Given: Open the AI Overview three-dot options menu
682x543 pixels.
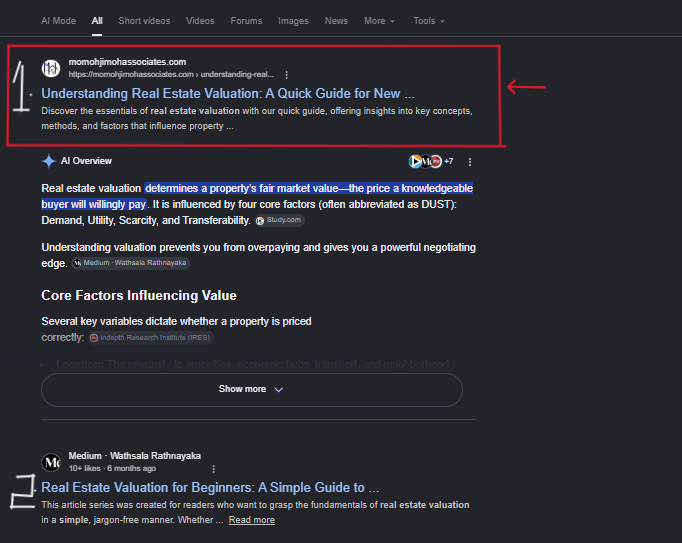Looking at the screenshot, I should click(x=470, y=162).
